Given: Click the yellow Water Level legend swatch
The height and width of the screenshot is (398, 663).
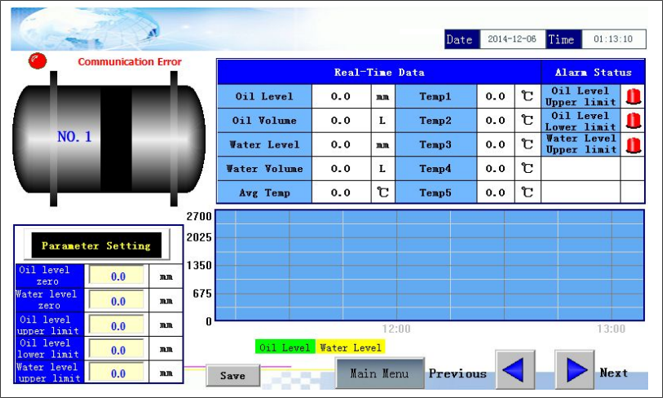Looking at the screenshot, I should point(351,347).
